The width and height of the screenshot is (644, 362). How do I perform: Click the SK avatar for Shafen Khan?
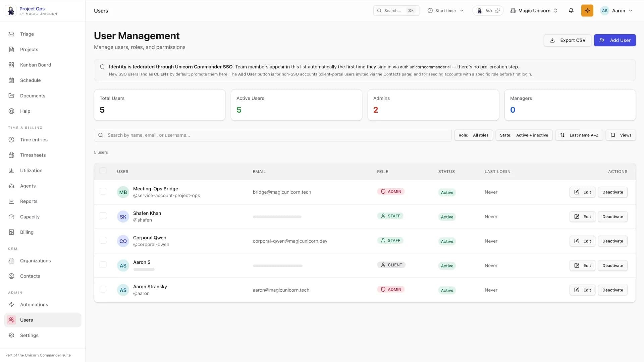[123, 217]
